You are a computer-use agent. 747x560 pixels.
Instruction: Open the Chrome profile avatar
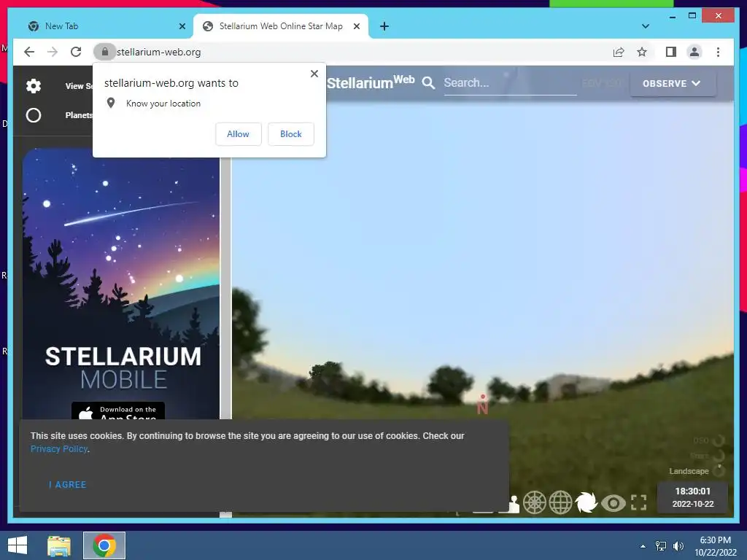(x=694, y=52)
